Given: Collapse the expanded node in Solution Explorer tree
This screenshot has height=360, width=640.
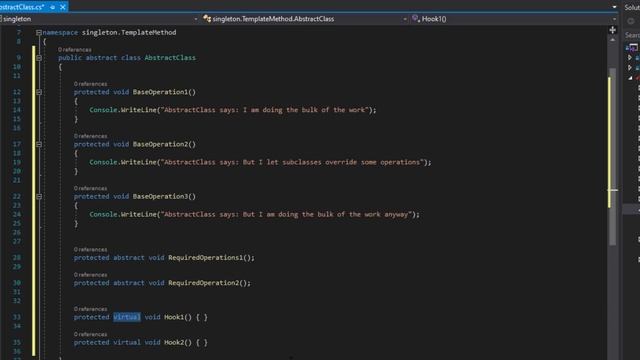Looking at the screenshot, I should click(x=630, y=78).
